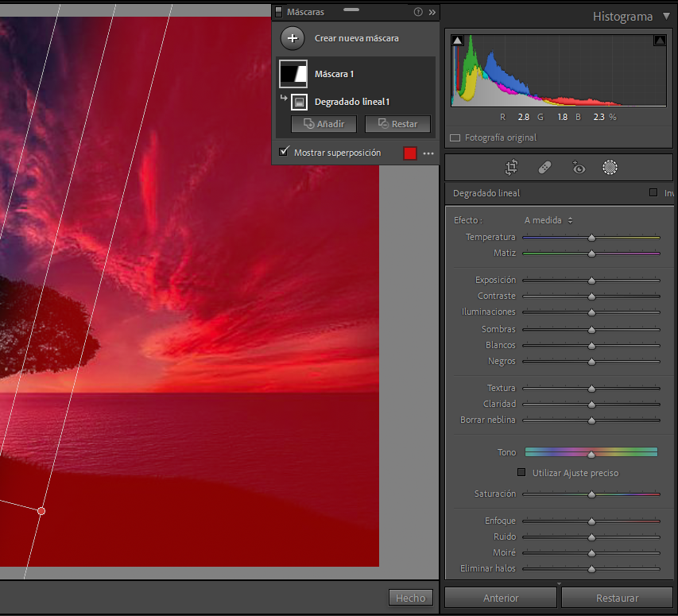Click the Máscaras panel title
The height and width of the screenshot is (616, 678).
(x=305, y=12)
